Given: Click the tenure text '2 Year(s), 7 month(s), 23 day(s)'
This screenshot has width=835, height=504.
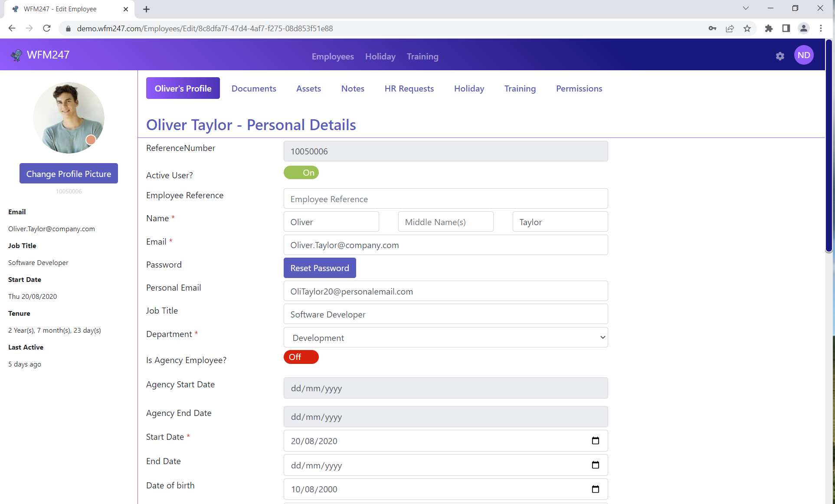Looking at the screenshot, I should click(x=55, y=330).
